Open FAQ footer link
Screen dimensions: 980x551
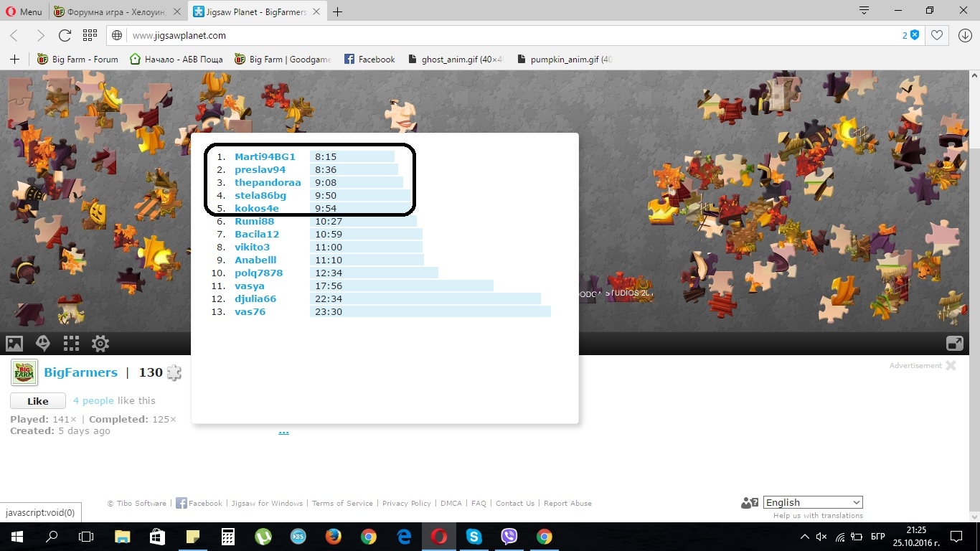[x=479, y=503]
